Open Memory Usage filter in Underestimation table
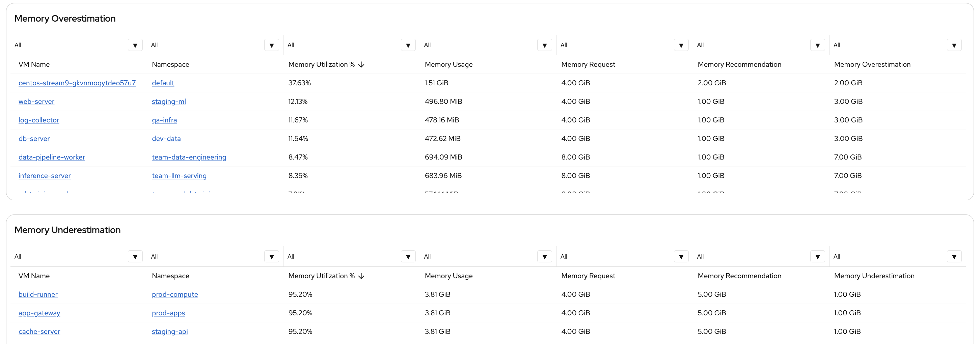 pos(544,257)
